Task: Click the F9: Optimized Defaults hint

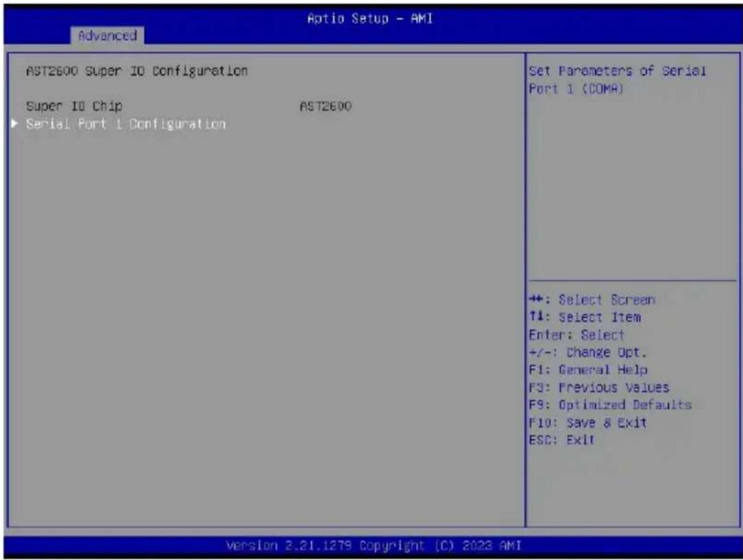Action: tap(610, 405)
